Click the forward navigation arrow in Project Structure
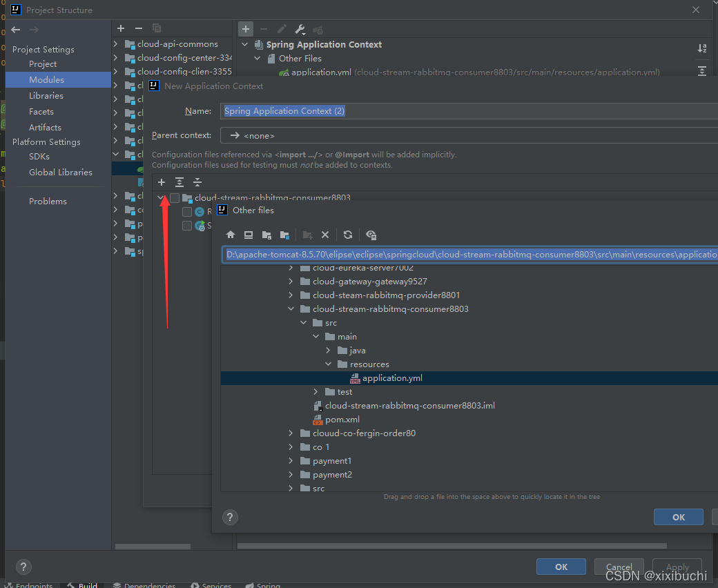 pyautogui.click(x=34, y=30)
